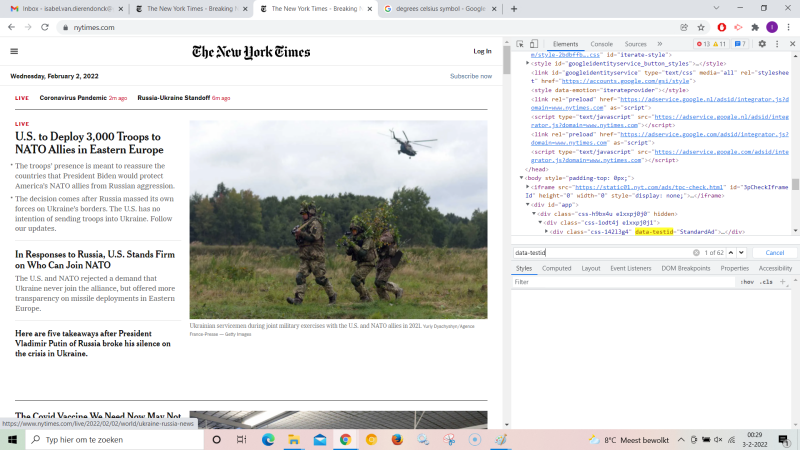800x450 pixels.
Task: Open the DOM Breakpoints tab
Action: pyautogui.click(x=686, y=268)
